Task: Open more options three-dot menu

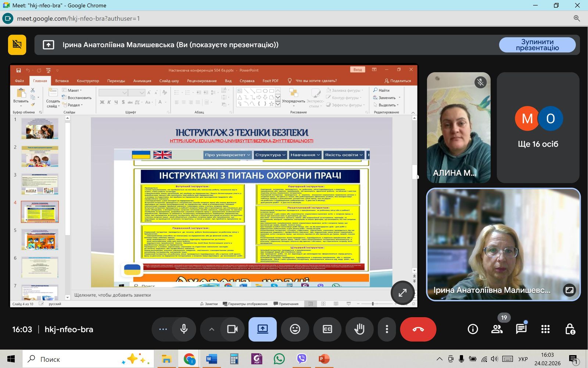Action: point(387,329)
